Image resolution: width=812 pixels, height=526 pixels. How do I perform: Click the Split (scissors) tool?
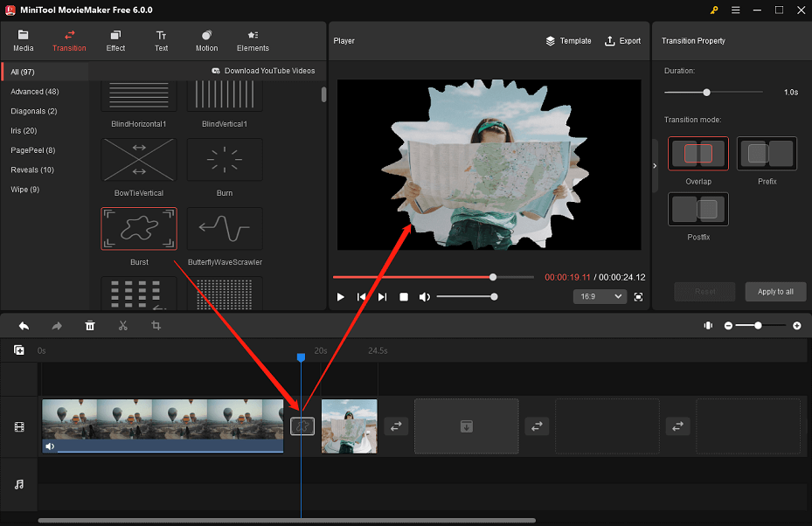pos(123,325)
